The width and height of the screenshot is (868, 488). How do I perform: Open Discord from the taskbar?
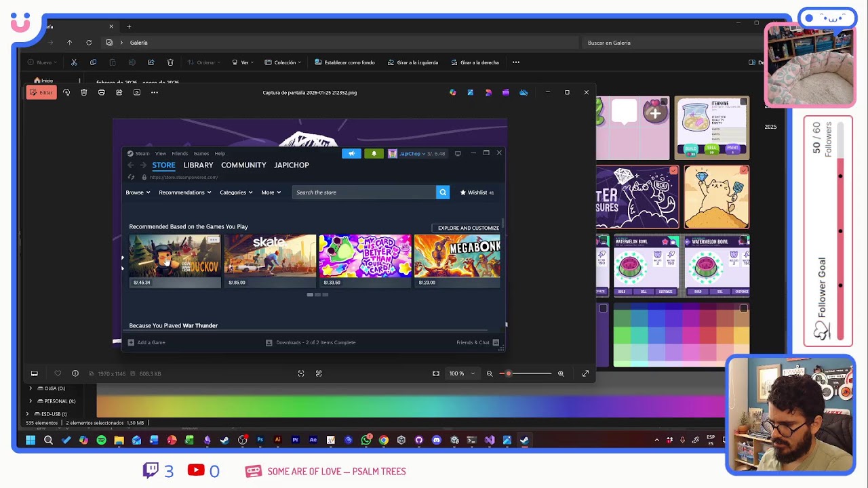pos(436,440)
